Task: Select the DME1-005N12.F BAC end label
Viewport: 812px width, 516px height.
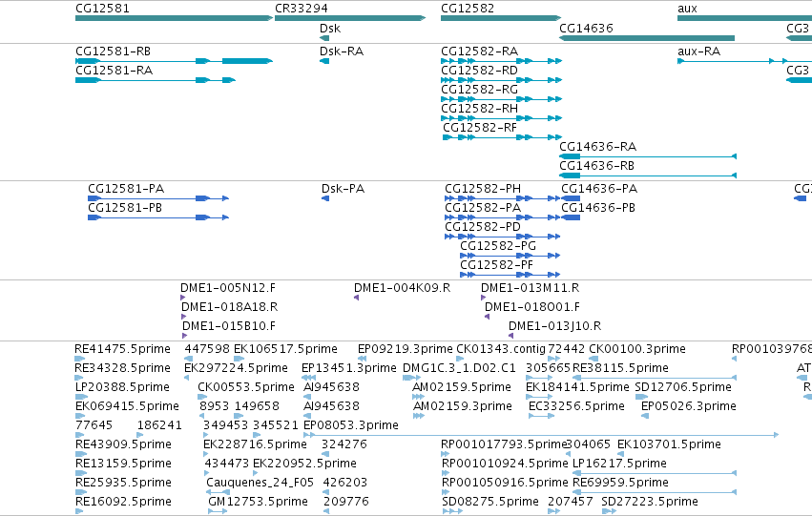Action: (x=228, y=288)
